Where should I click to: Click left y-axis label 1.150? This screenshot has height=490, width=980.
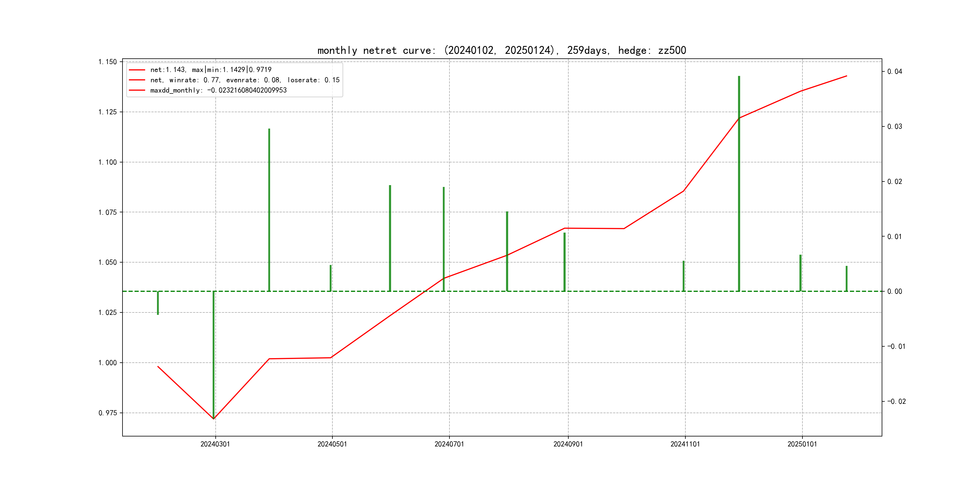coord(108,62)
